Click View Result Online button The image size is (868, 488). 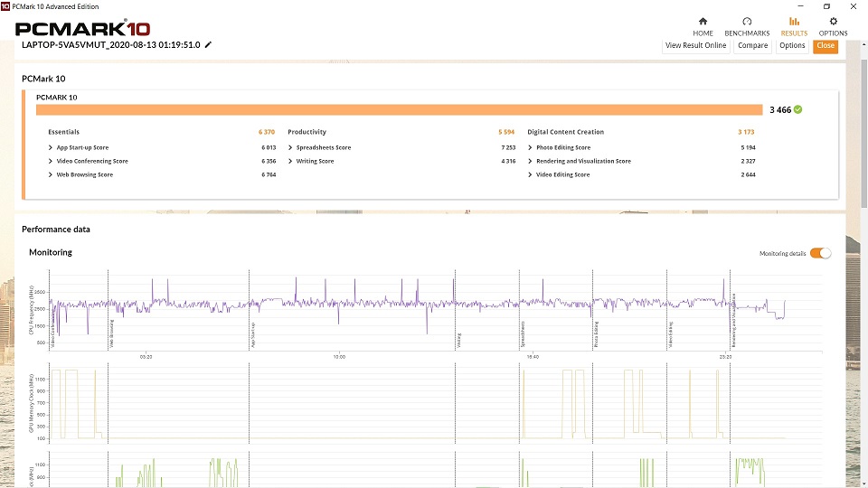(696, 46)
